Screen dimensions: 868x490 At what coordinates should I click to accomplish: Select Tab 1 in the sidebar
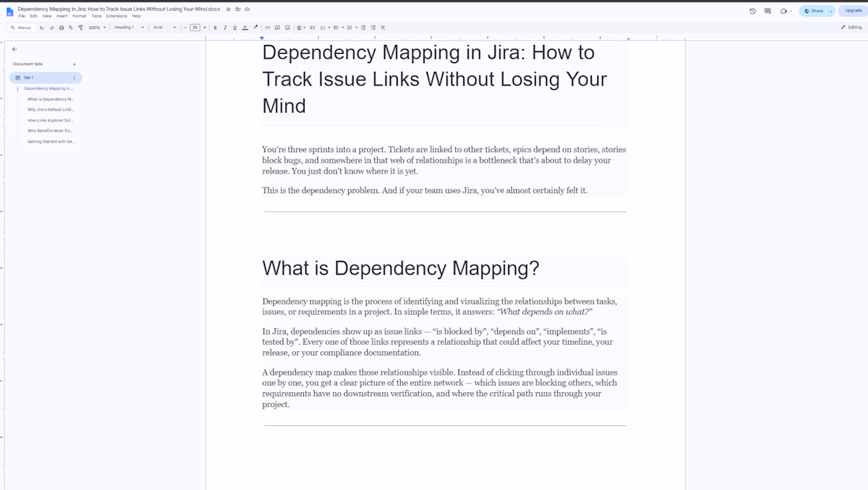tap(46, 77)
